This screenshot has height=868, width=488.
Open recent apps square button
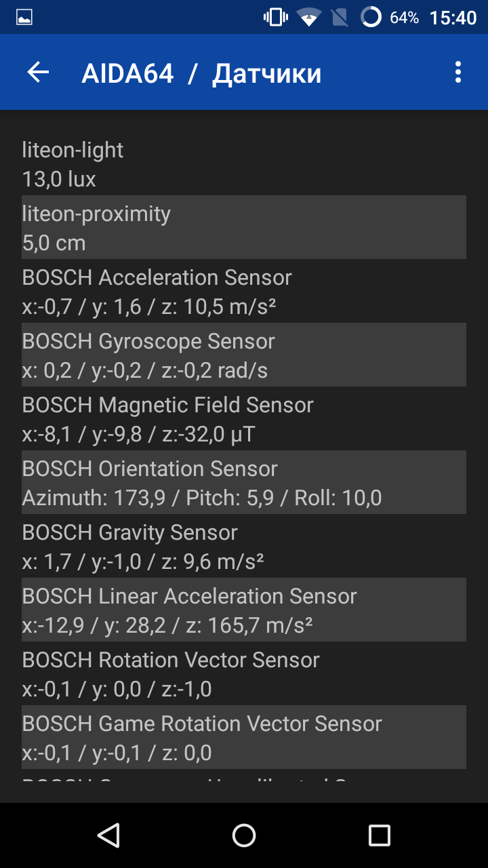point(380,835)
